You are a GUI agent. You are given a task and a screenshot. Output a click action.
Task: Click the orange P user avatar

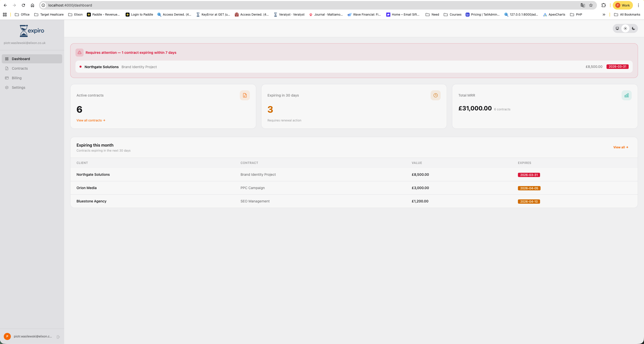[7, 336]
